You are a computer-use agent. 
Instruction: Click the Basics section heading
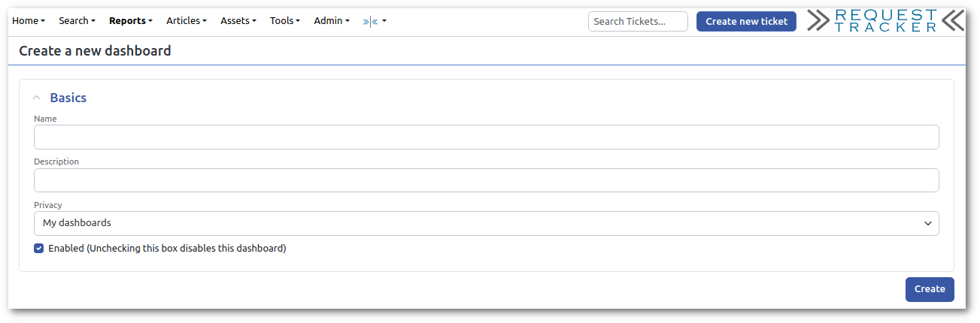point(68,98)
